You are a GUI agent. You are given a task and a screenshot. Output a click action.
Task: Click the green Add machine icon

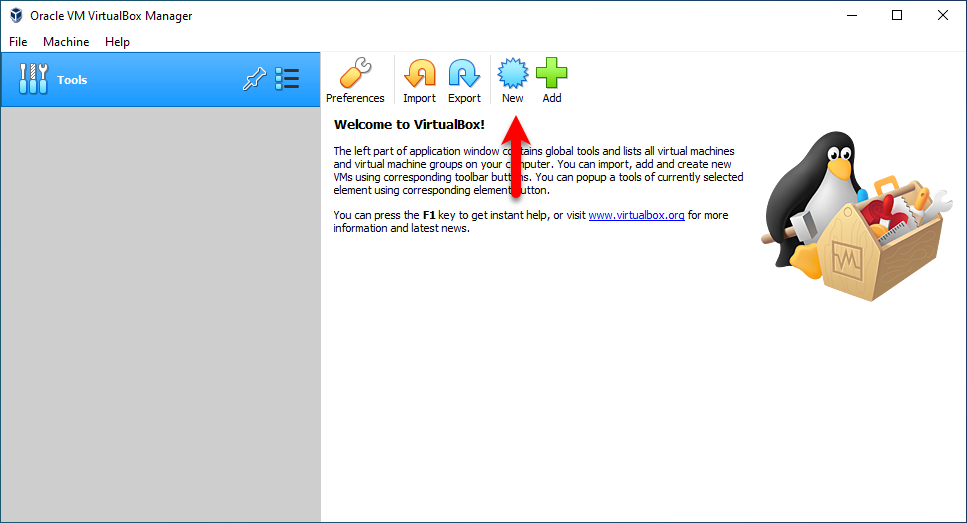click(x=551, y=73)
